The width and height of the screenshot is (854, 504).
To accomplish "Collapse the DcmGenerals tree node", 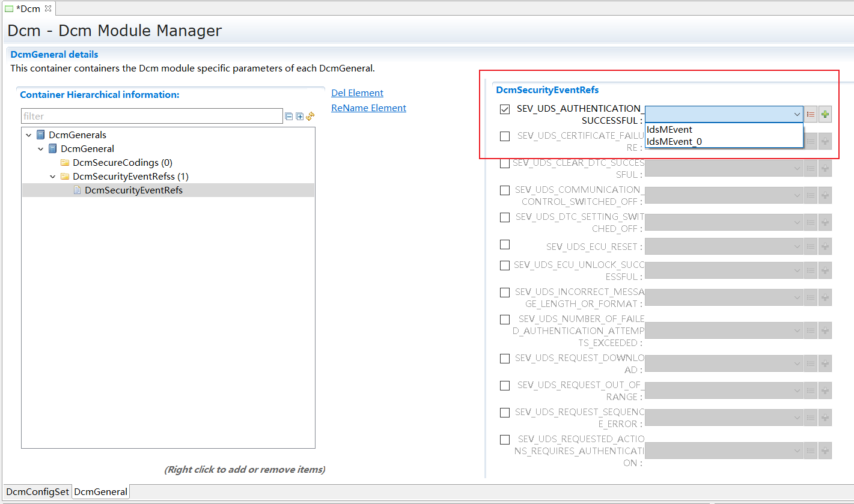I will point(29,135).
